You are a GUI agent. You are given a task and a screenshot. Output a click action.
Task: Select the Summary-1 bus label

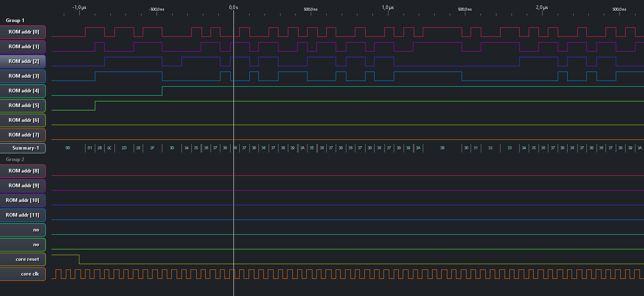click(22, 148)
